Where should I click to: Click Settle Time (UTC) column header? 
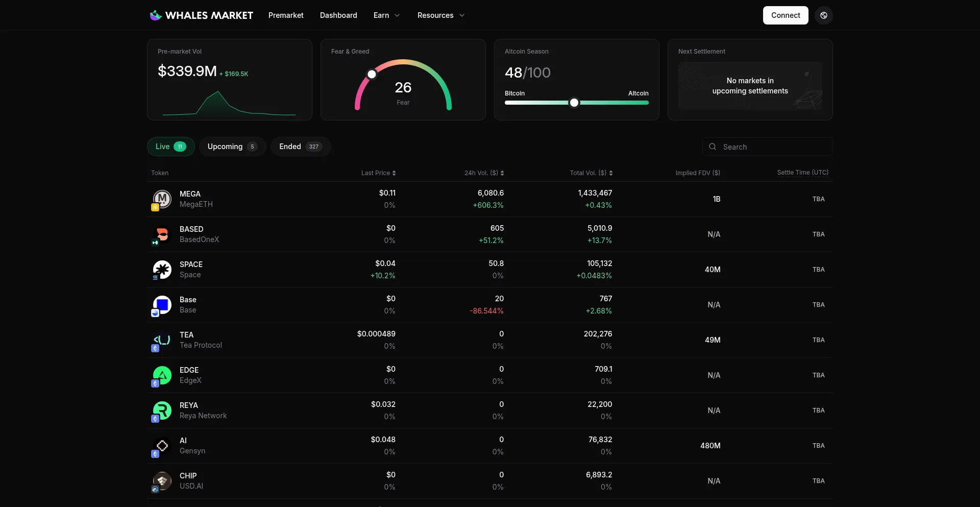pos(803,173)
